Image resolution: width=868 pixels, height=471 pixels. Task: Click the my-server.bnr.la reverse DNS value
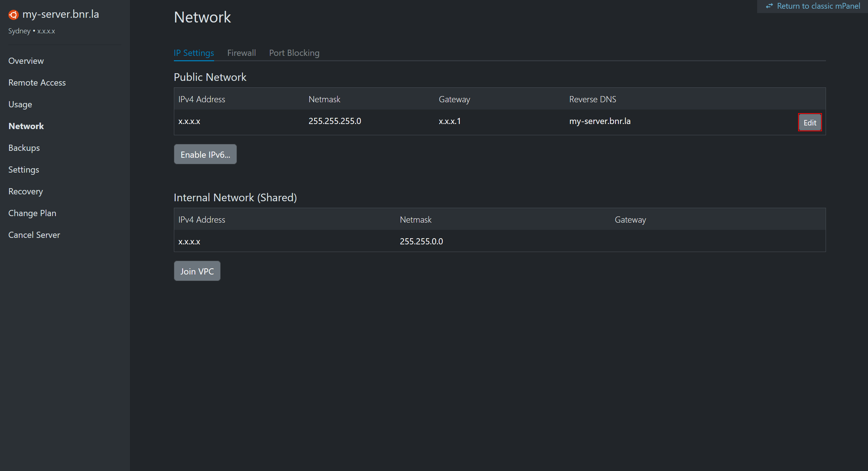(x=600, y=121)
